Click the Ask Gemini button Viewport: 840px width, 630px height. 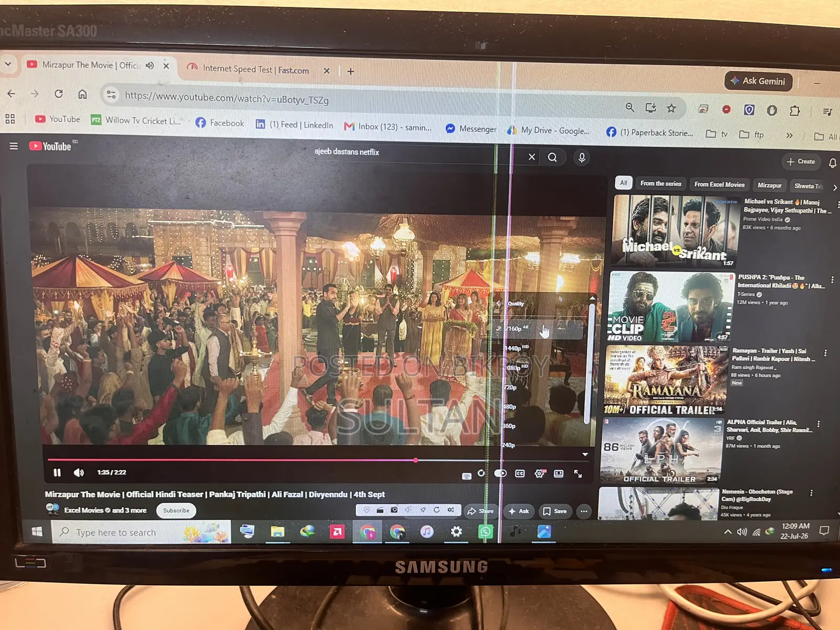[x=758, y=81]
